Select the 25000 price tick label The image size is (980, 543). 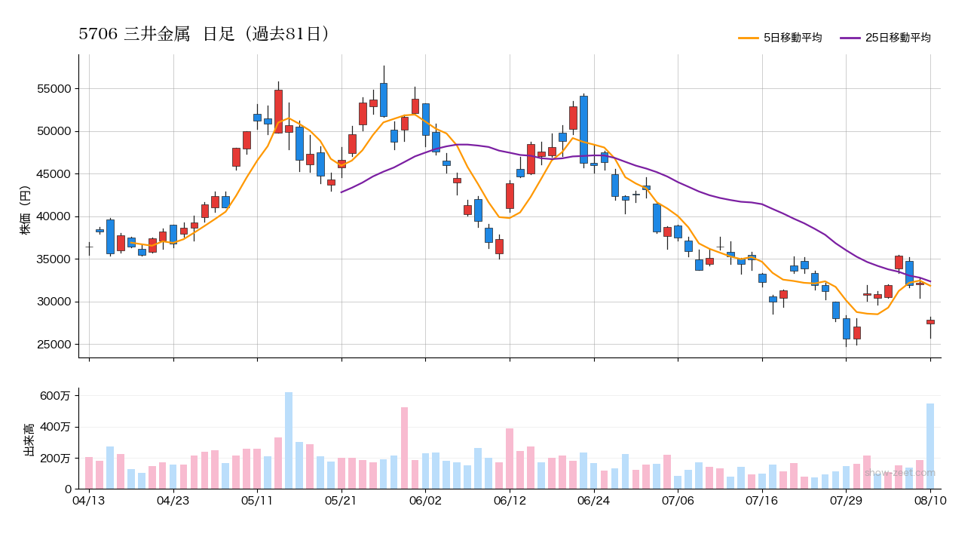point(54,345)
